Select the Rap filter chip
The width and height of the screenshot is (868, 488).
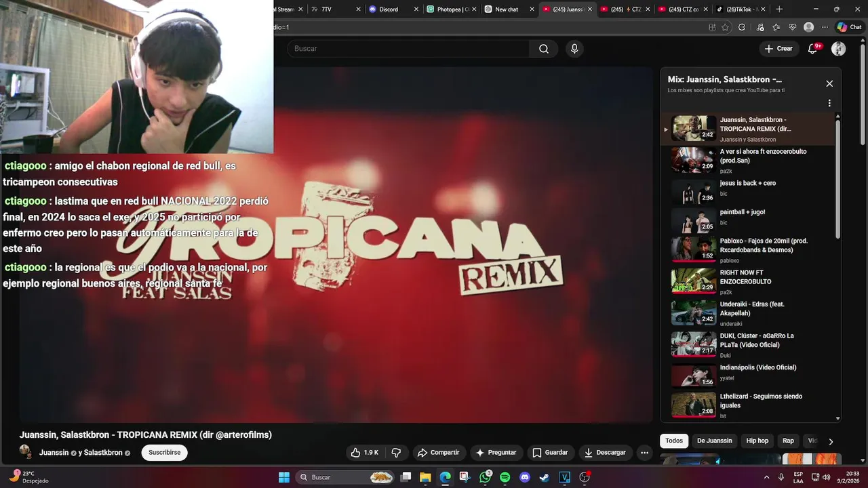coord(788,441)
